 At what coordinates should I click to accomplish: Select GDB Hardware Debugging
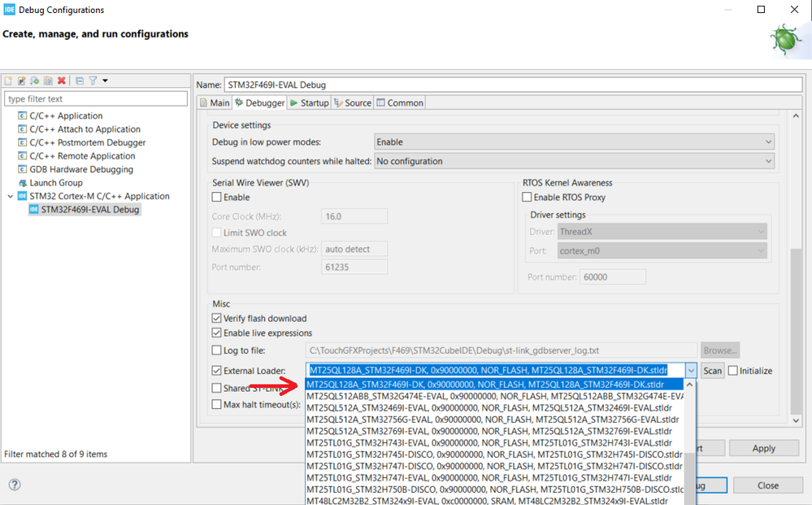(81, 169)
